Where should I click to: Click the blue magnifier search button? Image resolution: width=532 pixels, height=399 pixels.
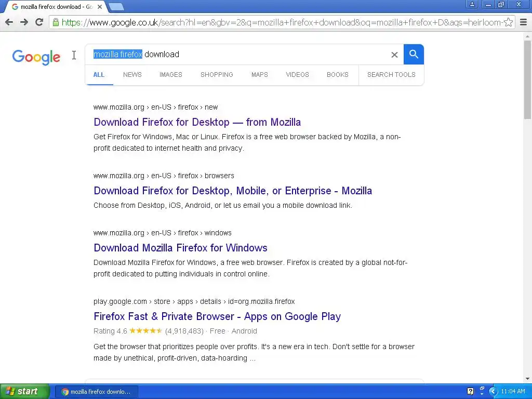414,54
